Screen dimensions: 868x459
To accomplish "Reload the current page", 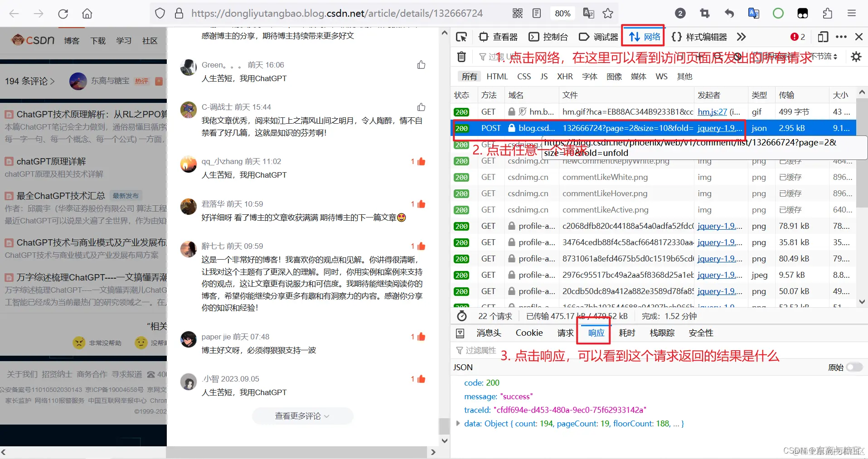I will pos(63,14).
